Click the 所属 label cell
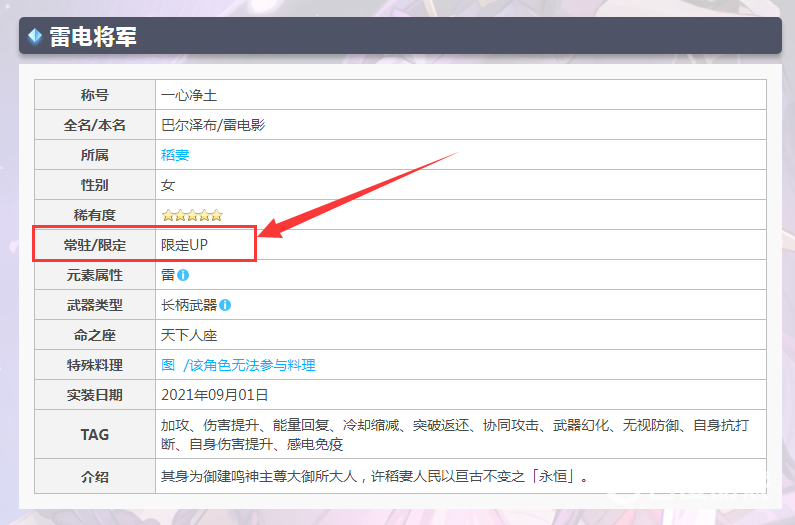The image size is (795, 525). 95,155
